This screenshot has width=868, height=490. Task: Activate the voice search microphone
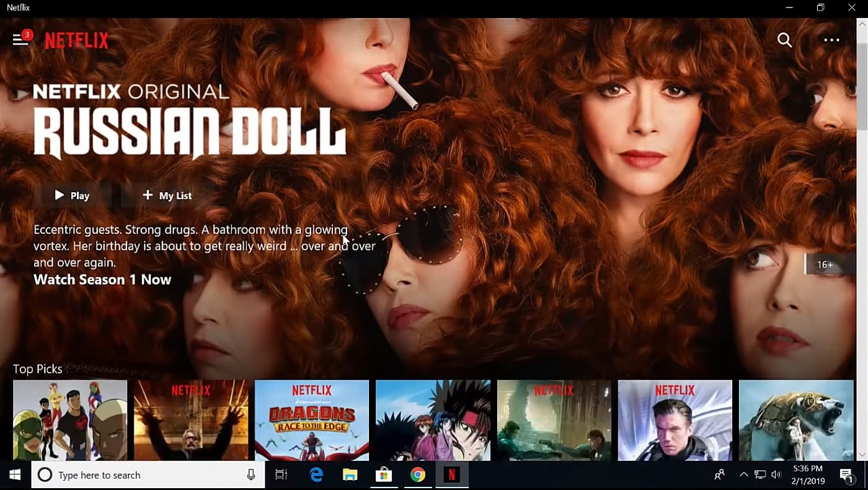tap(250, 474)
